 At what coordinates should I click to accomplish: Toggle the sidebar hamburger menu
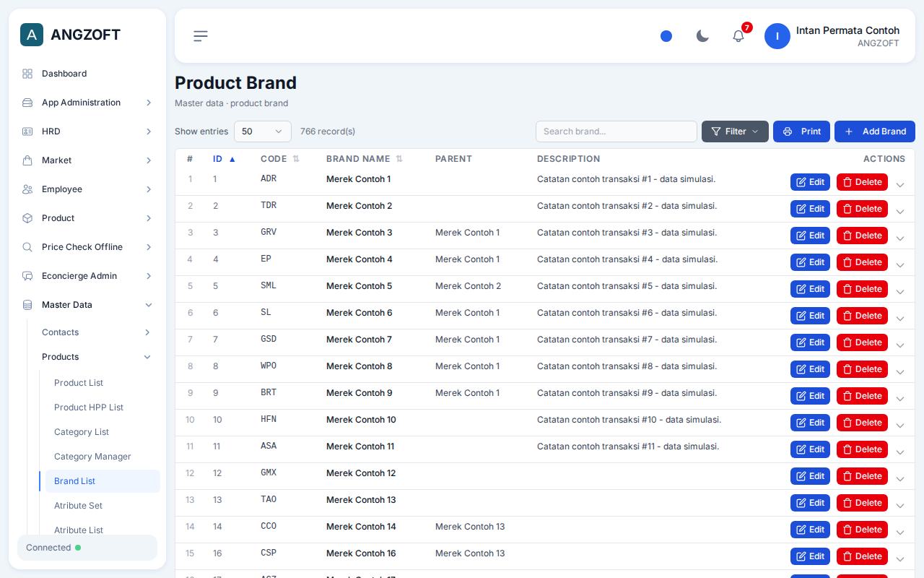pos(201,36)
